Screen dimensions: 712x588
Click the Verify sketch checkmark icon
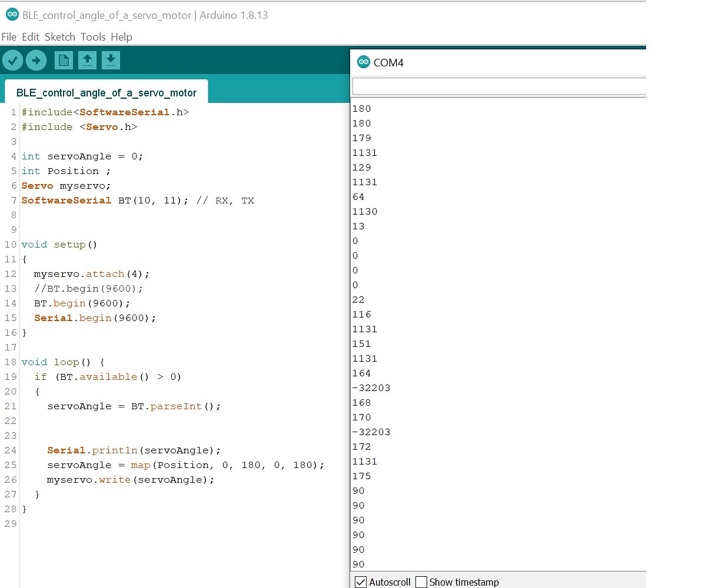point(12,59)
